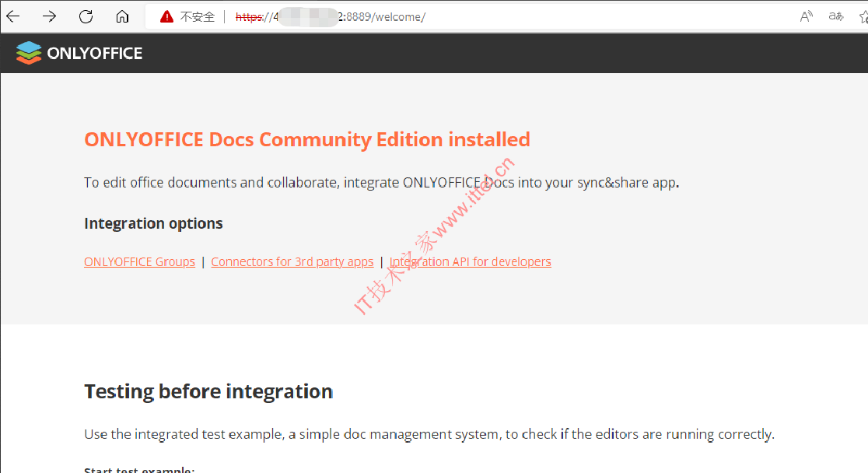
Task: Click the translate page icon
Action: [x=836, y=16]
